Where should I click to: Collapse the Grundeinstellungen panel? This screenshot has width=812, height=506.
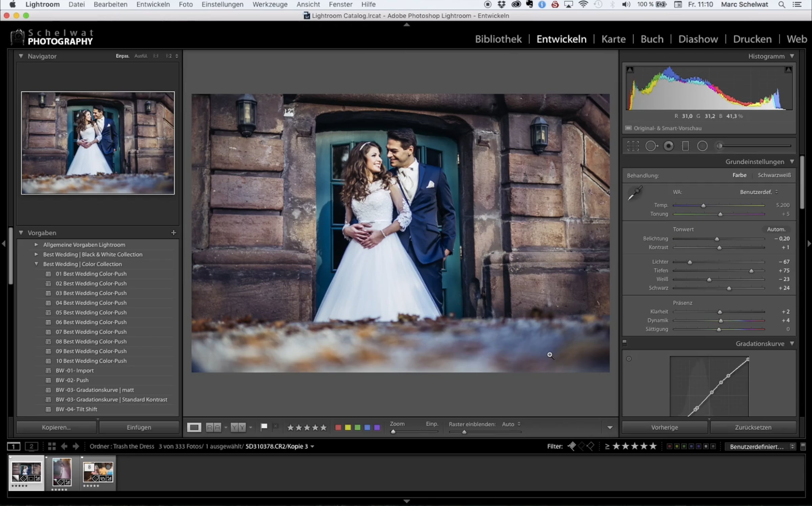pyautogui.click(x=792, y=162)
